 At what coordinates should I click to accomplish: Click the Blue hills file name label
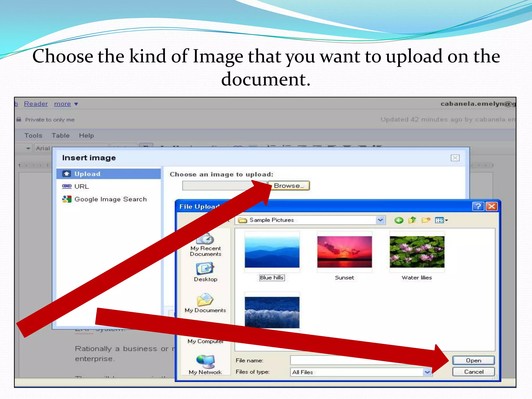point(272,278)
